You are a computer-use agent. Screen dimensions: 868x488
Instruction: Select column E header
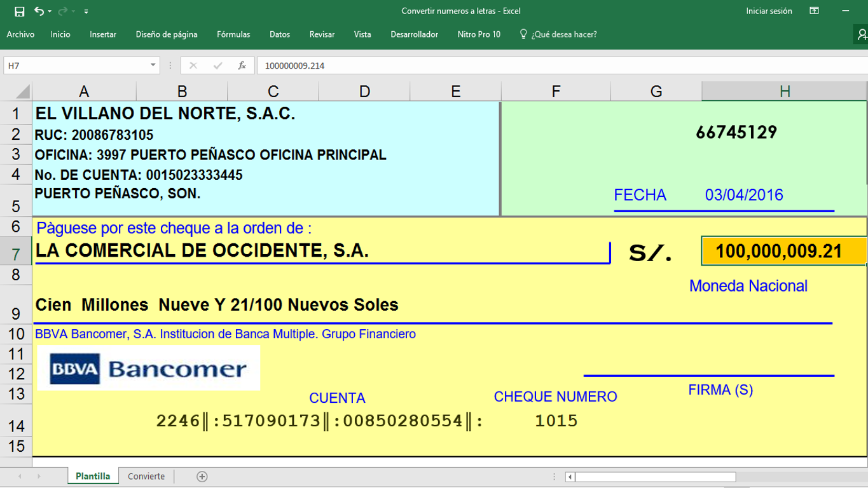(456, 91)
